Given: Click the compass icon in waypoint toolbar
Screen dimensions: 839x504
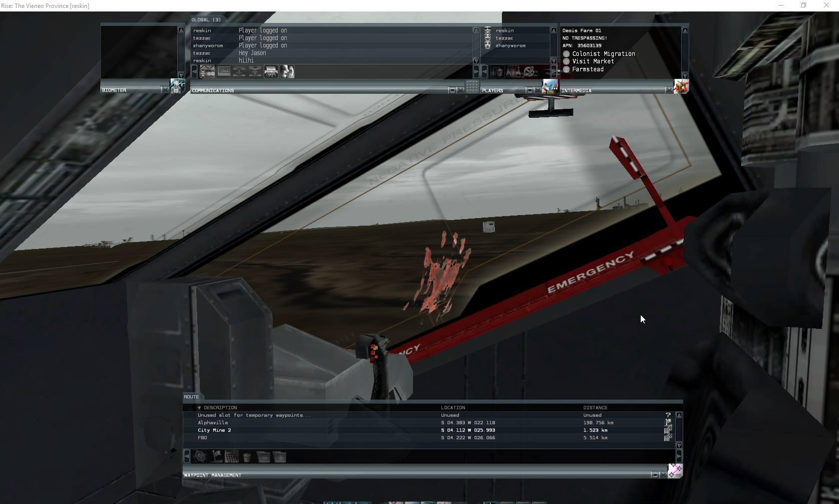Looking at the screenshot, I should [x=200, y=457].
